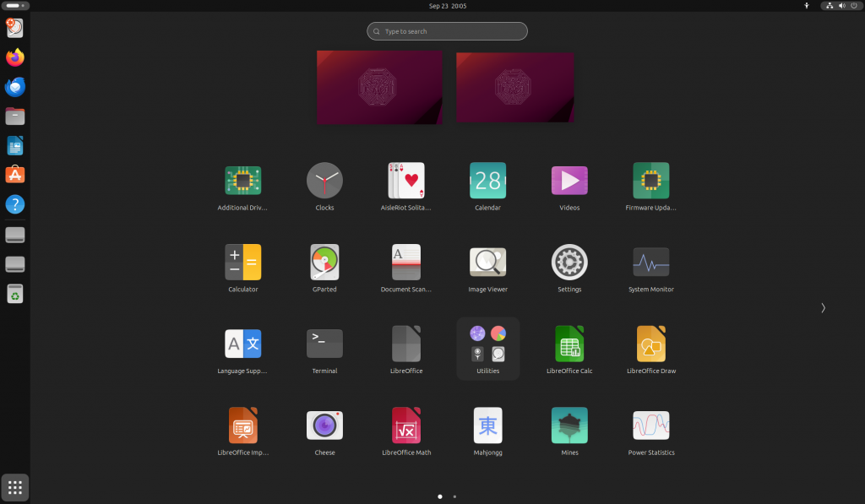Screen dimensions: 865x504
Task: Open the Calculator
Action: point(242,262)
